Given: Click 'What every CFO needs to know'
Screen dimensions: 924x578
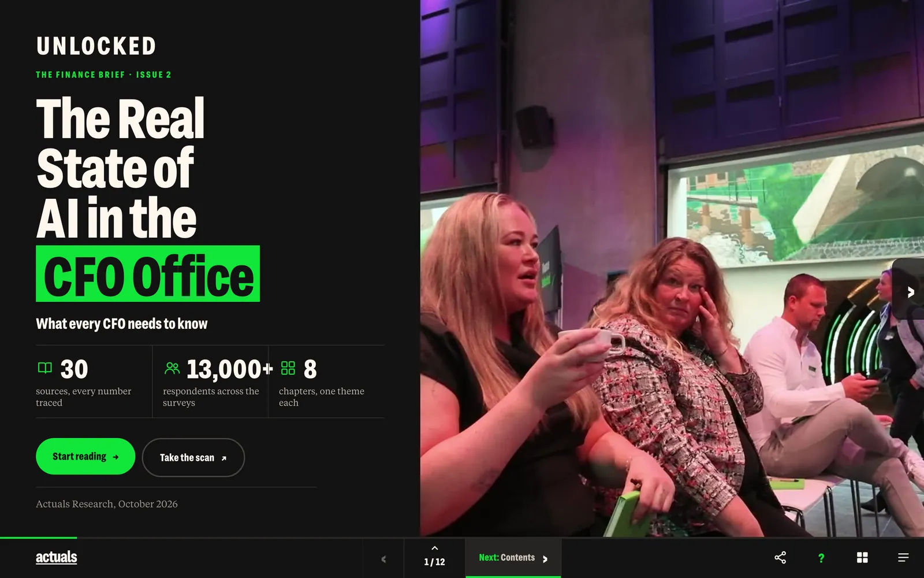Looking at the screenshot, I should [x=122, y=324].
